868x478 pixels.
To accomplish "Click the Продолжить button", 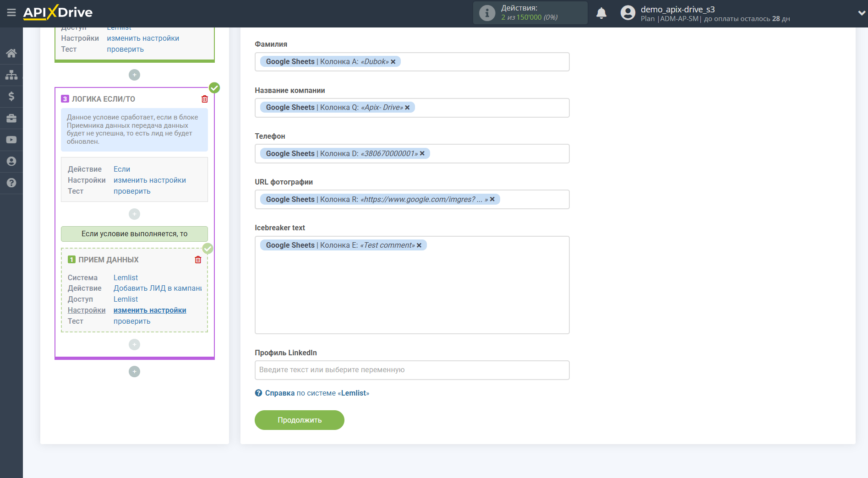I will coord(300,420).
